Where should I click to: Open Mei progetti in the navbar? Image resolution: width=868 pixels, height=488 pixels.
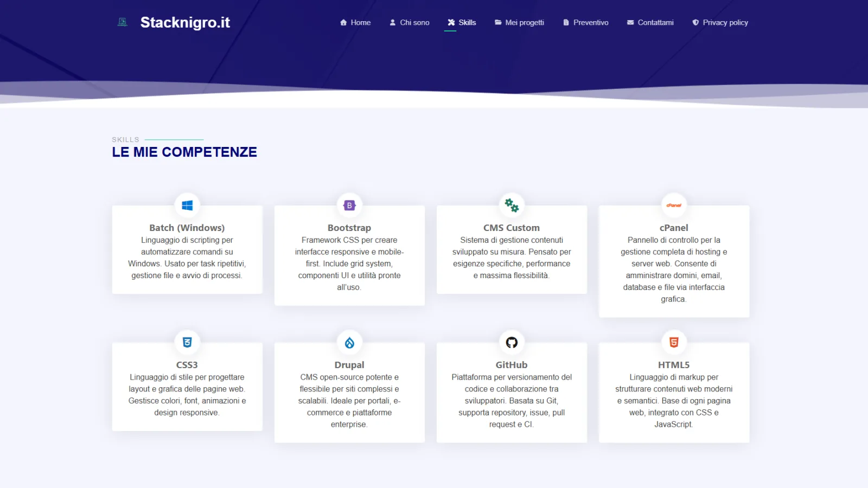pos(519,23)
